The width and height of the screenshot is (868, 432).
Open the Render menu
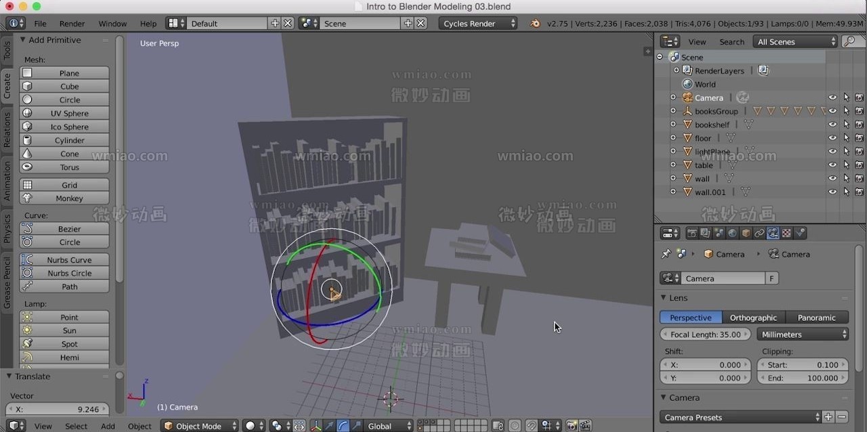coord(72,23)
